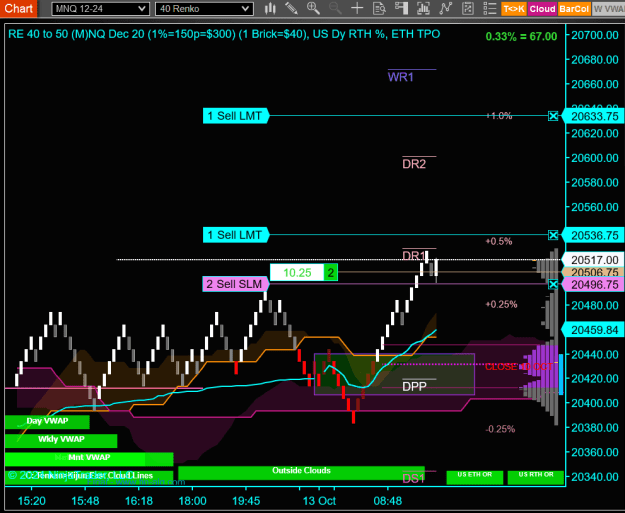Viewport: 625px width, 513px height.
Task: Click the chart style candlestick icon
Action: pos(270,8)
